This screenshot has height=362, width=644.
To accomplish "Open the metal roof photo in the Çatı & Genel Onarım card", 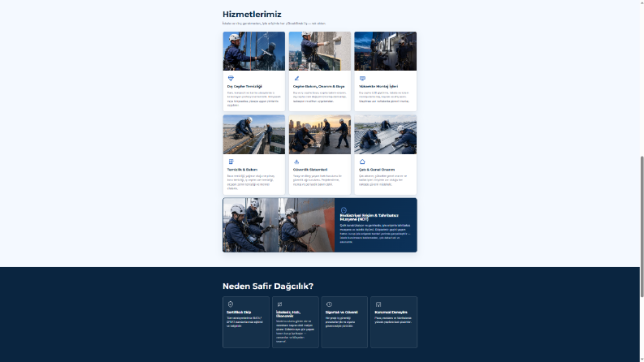I will click(x=385, y=134).
